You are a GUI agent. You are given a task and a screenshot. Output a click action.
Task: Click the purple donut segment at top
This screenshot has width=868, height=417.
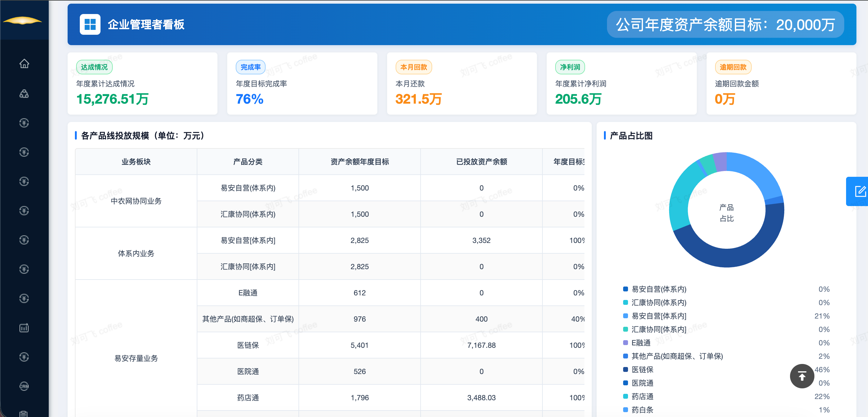[x=721, y=162]
